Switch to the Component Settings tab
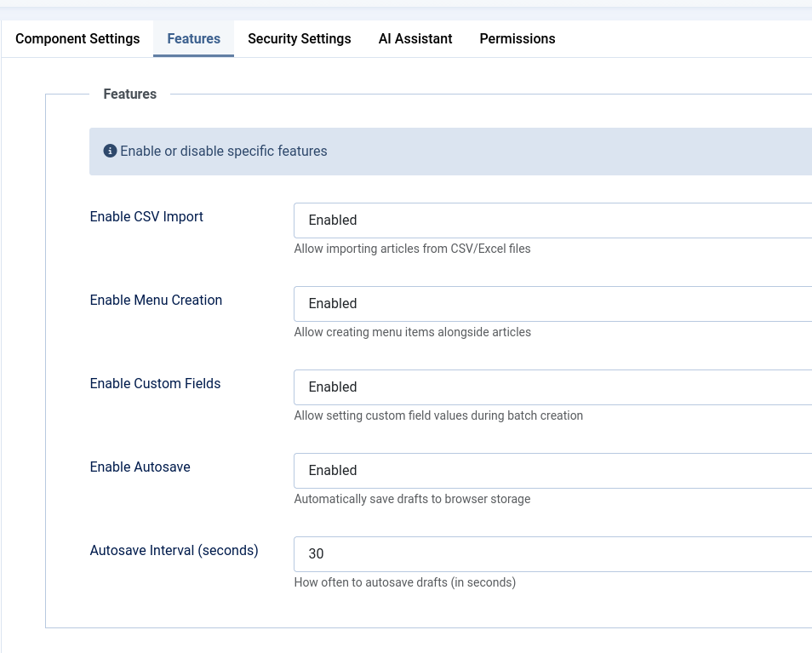Image resolution: width=812 pixels, height=653 pixels. coord(77,38)
